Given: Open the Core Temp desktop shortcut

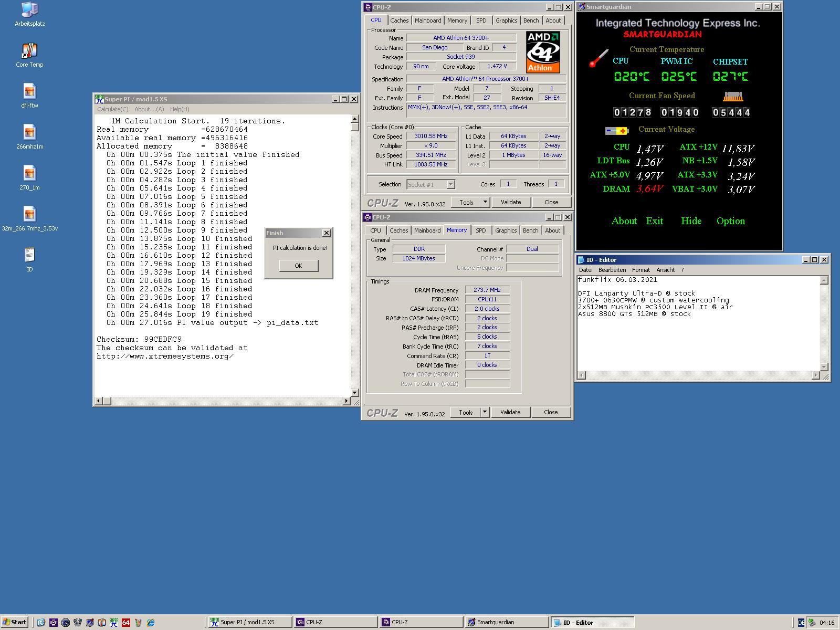Looking at the screenshot, I should tap(29, 55).
